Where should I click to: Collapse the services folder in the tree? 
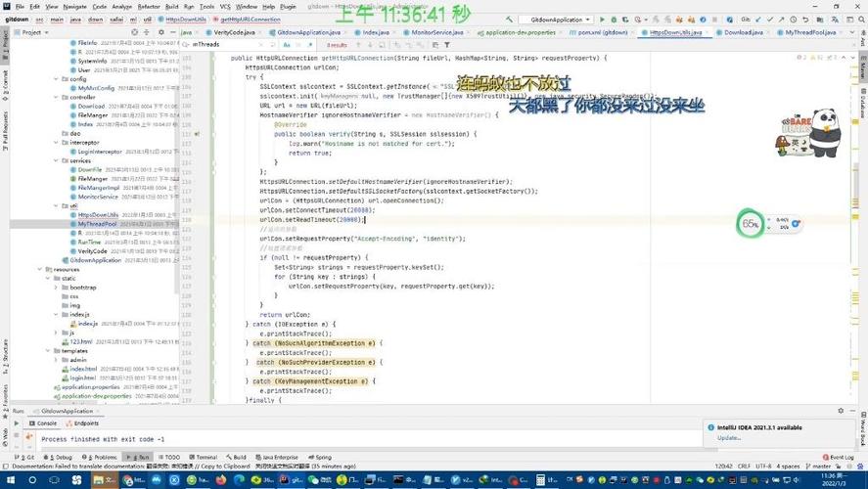(56, 160)
